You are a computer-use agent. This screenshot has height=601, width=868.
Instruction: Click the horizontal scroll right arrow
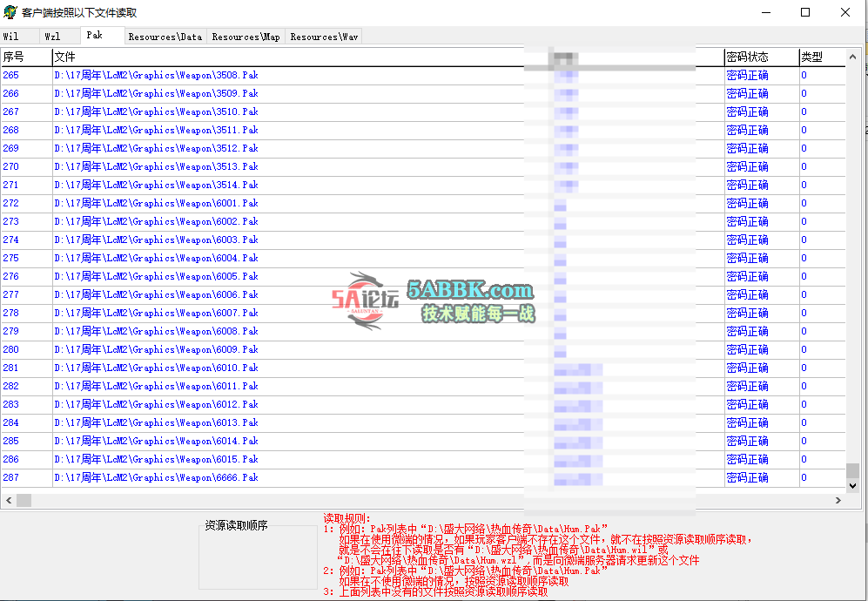tap(838, 500)
